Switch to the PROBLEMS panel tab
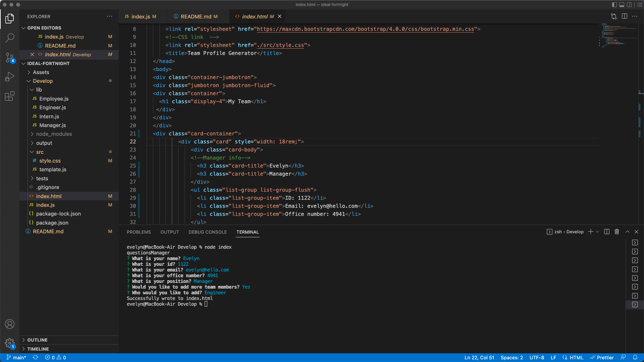The image size is (644, 362). point(139,232)
